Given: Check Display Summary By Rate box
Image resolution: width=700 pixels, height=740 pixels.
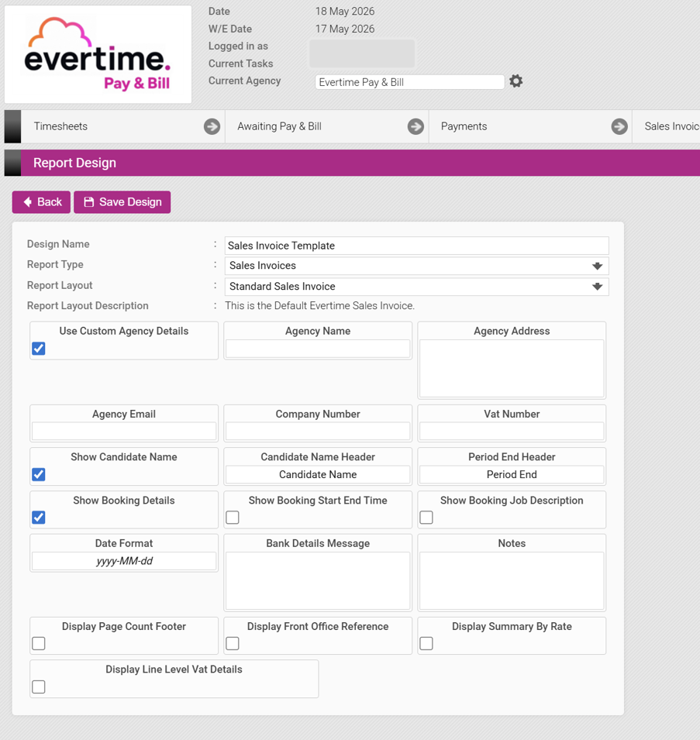Looking at the screenshot, I should (x=426, y=643).
